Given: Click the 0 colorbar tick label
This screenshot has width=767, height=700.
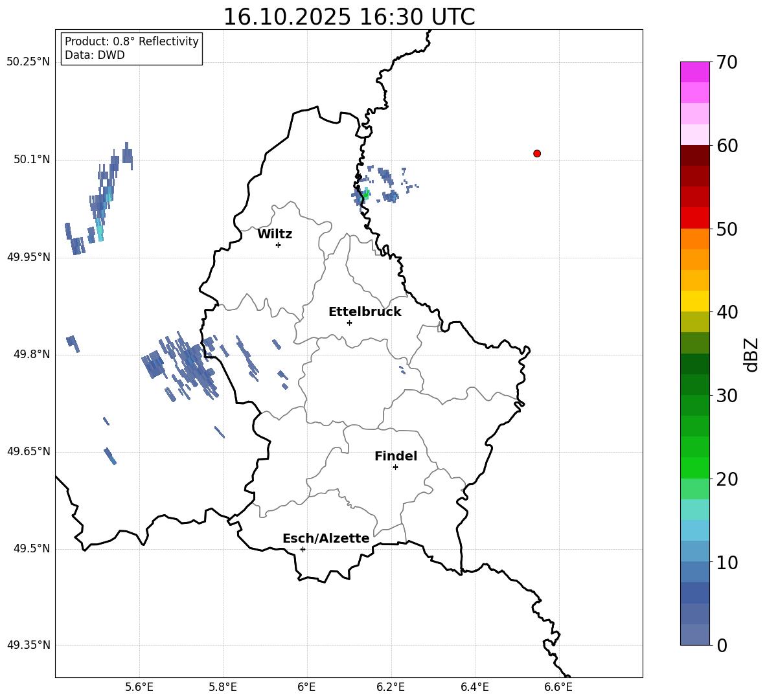Looking at the screenshot, I should (x=722, y=645).
